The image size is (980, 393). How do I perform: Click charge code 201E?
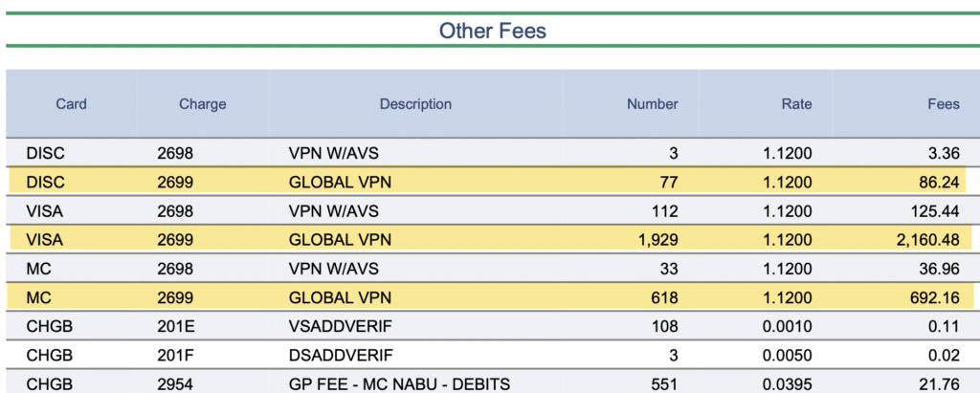click(175, 326)
